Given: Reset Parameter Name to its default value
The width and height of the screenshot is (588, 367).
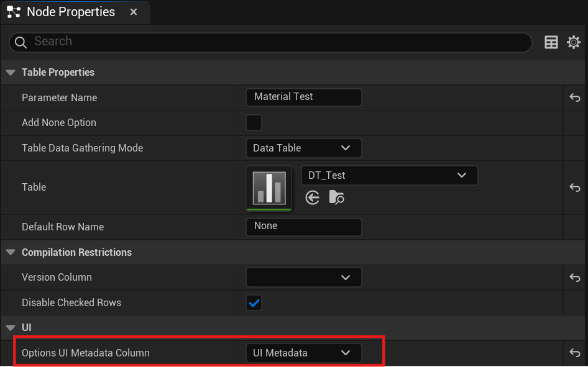Looking at the screenshot, I should tap(575, 97).
